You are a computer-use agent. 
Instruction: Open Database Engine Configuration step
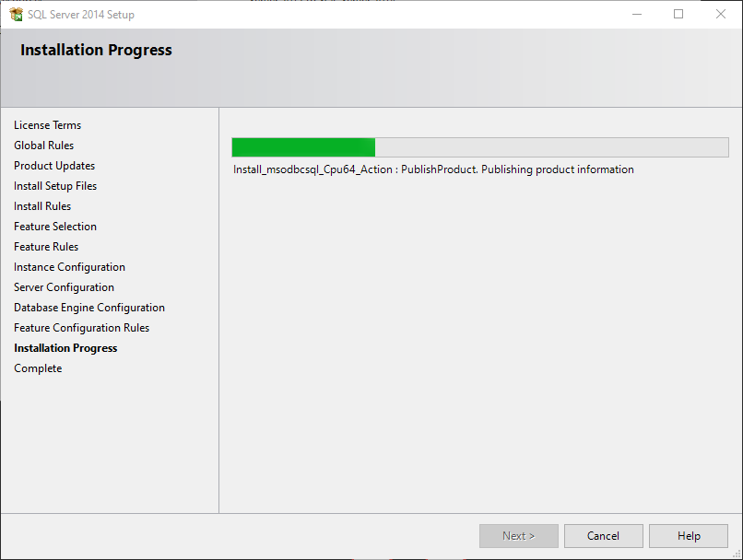[x=89, y=308]
